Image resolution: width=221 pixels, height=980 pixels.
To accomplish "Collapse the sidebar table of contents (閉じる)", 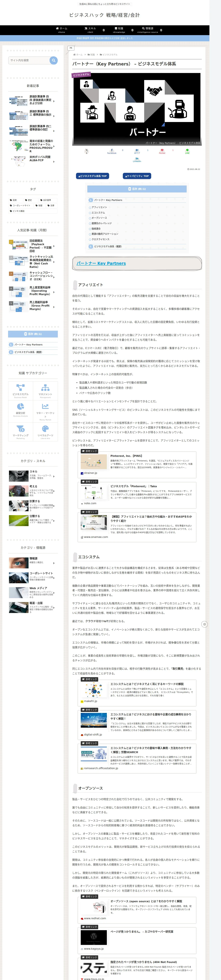I will pyautogui.click(x=33, y=334).
